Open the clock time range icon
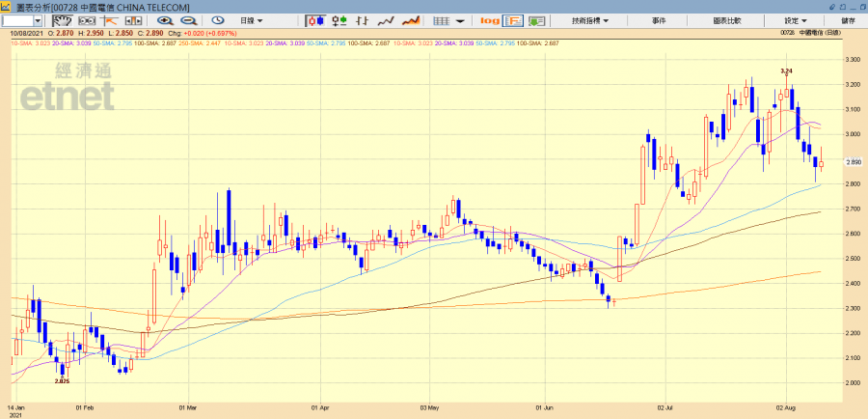868x419 pixels. 217,20
